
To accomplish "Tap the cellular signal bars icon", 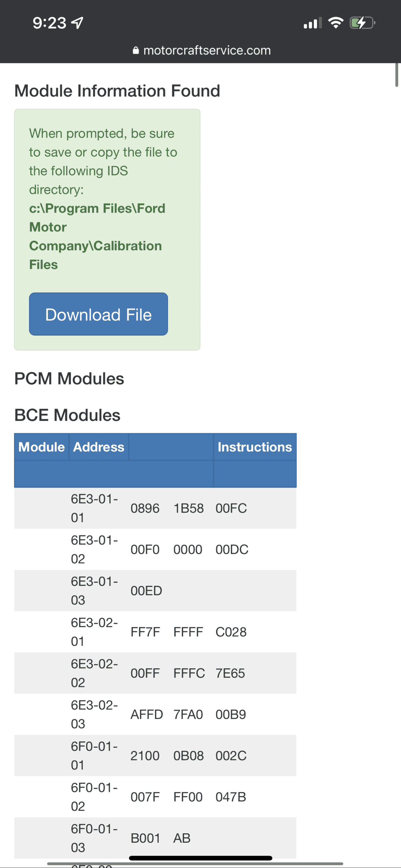I will 312,23.
